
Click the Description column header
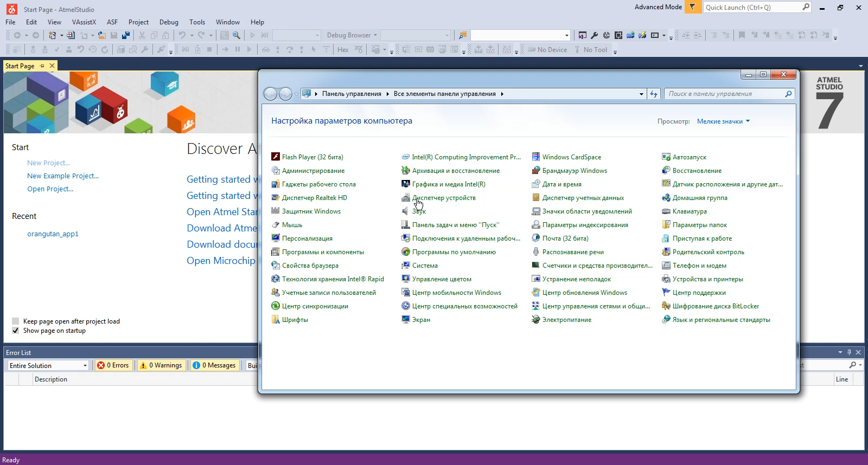[x=51, y=379]
